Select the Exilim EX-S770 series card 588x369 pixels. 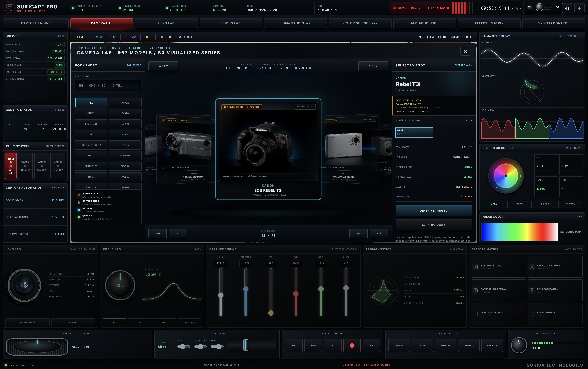pos(351,149)
